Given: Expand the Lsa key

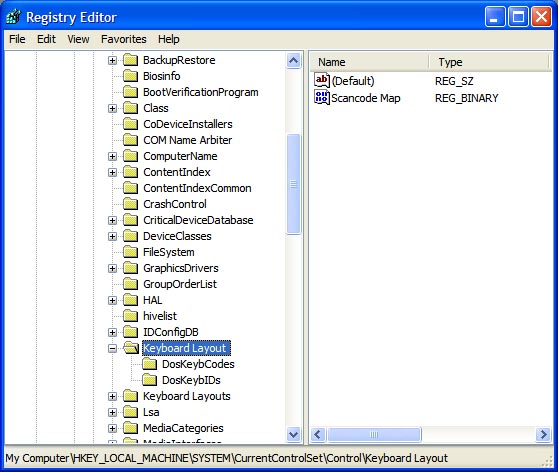Looking at the screenshot, I should point(112,412).
